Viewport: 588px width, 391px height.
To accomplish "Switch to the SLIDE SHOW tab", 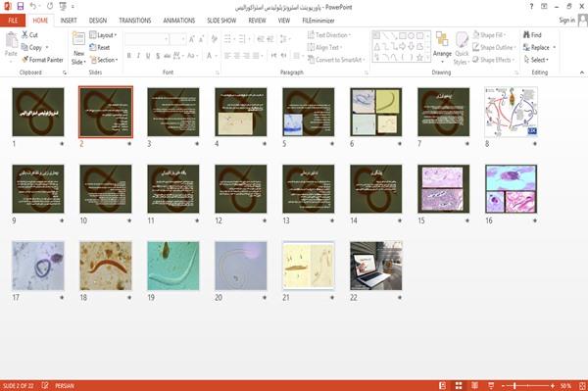I will [x=221, y=21].
